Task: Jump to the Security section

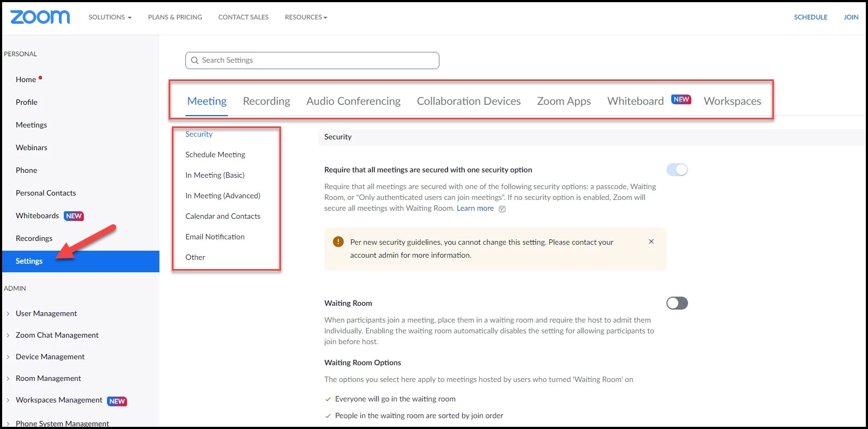Action: coord(199,134)
